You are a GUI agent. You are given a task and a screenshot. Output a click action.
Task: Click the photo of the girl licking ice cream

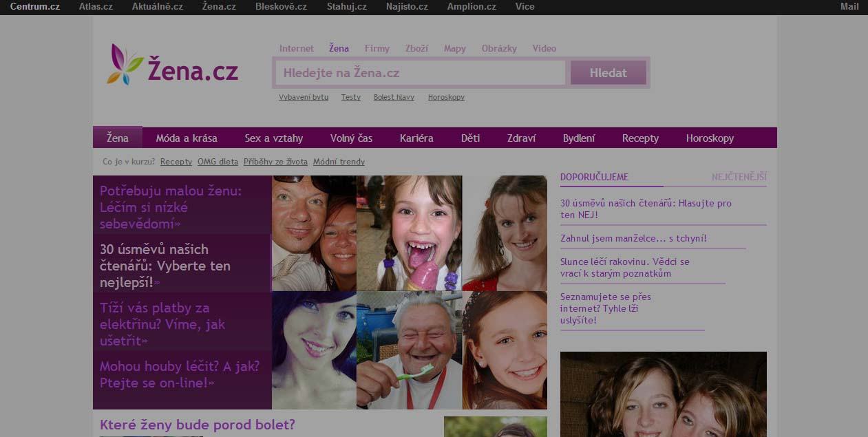click(x=409, y=233)
